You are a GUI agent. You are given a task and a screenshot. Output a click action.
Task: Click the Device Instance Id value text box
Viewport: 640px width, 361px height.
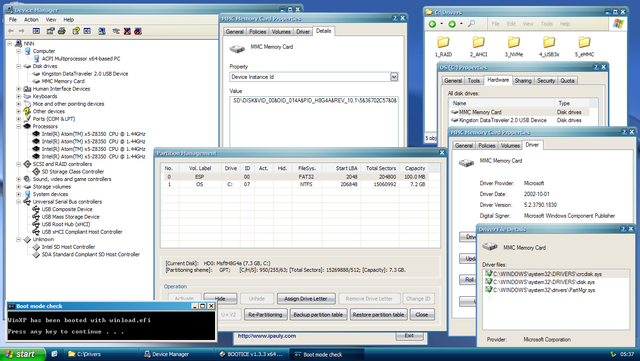coord(314,121)
